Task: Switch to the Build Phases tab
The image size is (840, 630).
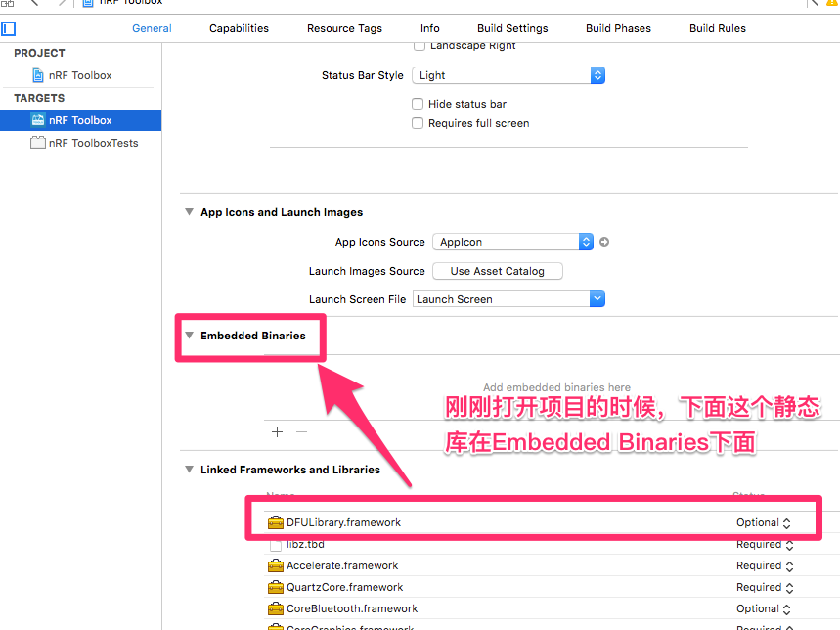Action: (618, 28)
